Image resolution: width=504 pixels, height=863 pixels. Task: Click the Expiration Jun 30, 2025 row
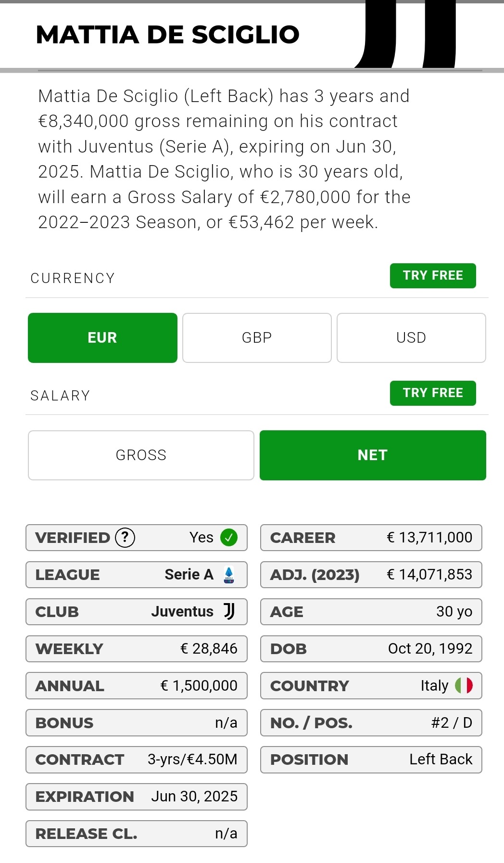click(137, 797)
